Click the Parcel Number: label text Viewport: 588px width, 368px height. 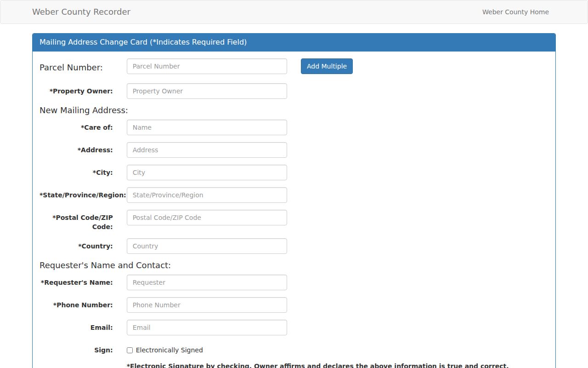71,68
